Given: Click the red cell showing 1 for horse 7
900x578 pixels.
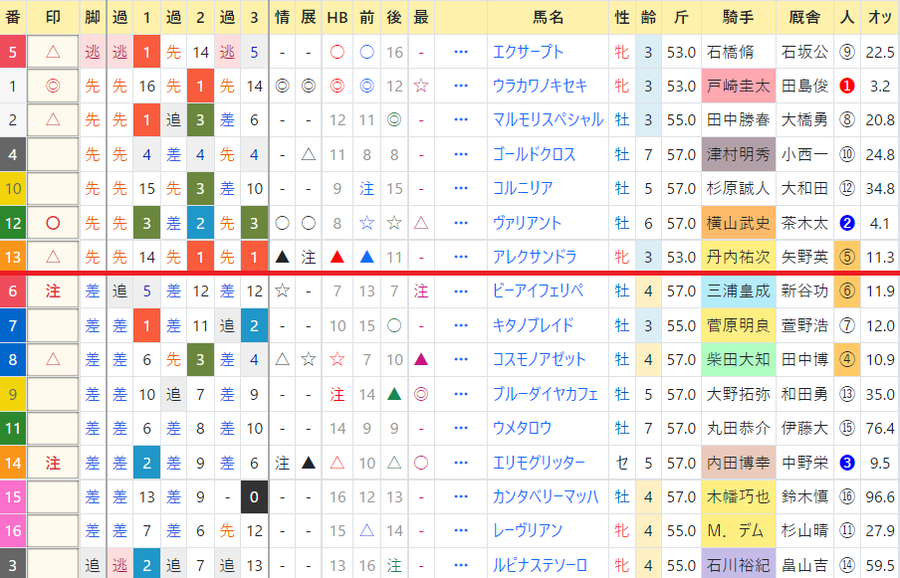Looking at the screenshot, I should point(147,325).
